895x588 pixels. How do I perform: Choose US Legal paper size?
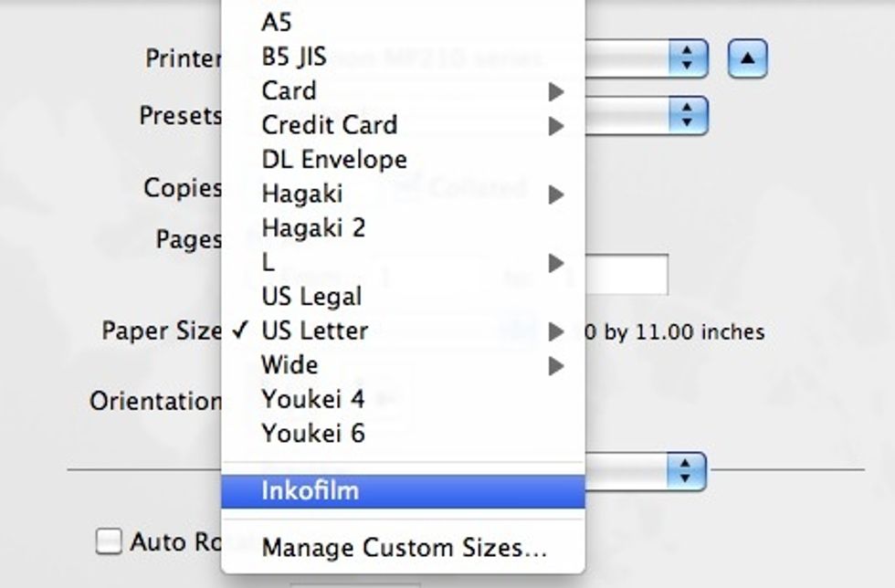click(x=311, y=297)
